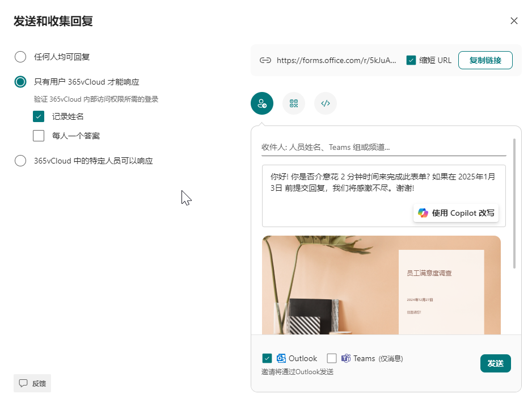The image size is (532, 402).
Task: Uncheck the Outlook send checkbox
Action: point(267,358)
